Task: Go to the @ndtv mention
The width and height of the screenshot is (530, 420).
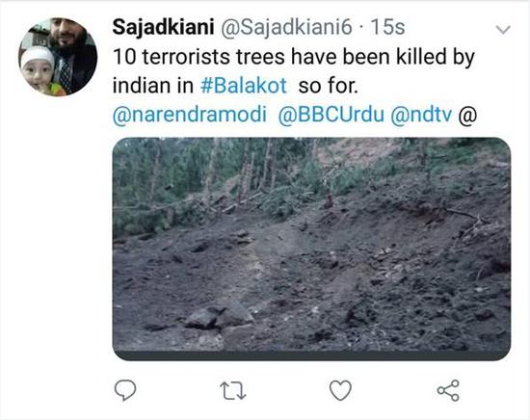Action: pos(421,115)
